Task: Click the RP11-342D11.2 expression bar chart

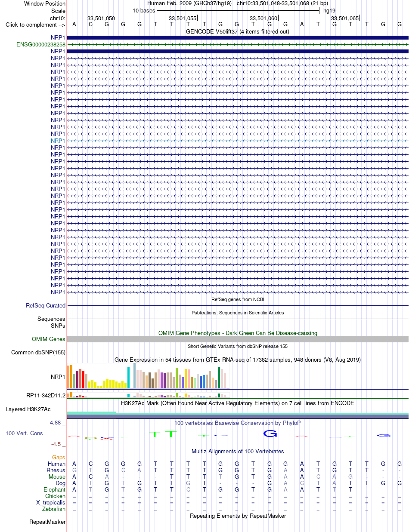Action: click(x=149, y=395)
